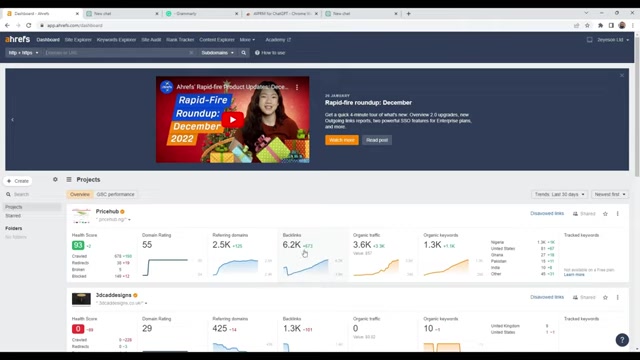
Task: Open the Newest first sort dropdown
Action: pos(610,194)
